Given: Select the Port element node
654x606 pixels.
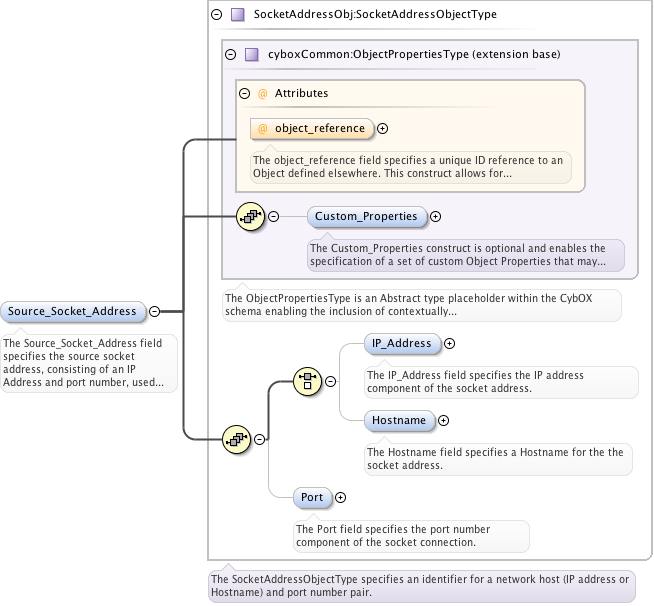Looking at the screenshot, I should (x=311, y=497).
